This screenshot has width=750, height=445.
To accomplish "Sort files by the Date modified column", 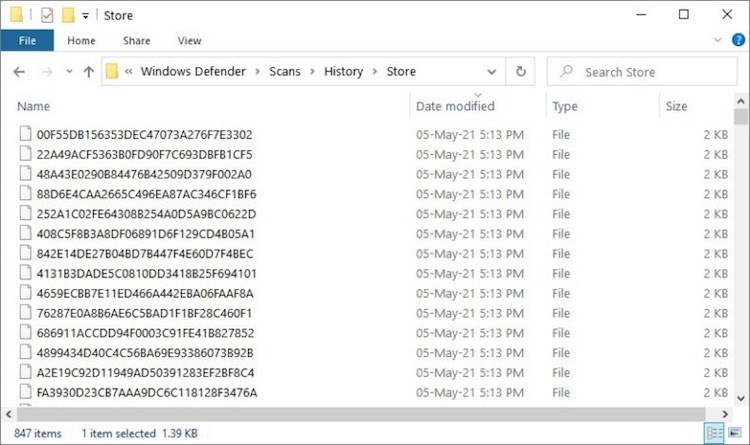I will coord(455,106).
